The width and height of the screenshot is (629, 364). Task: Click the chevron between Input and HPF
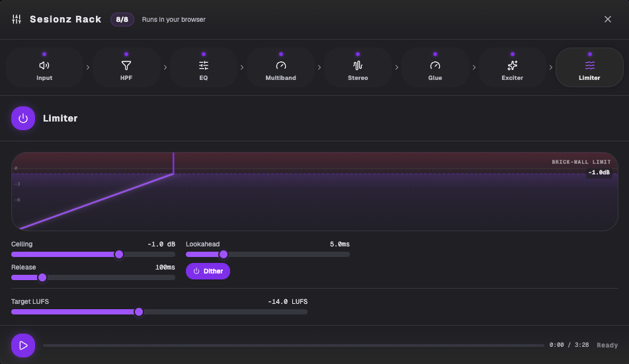coord(88,67)
